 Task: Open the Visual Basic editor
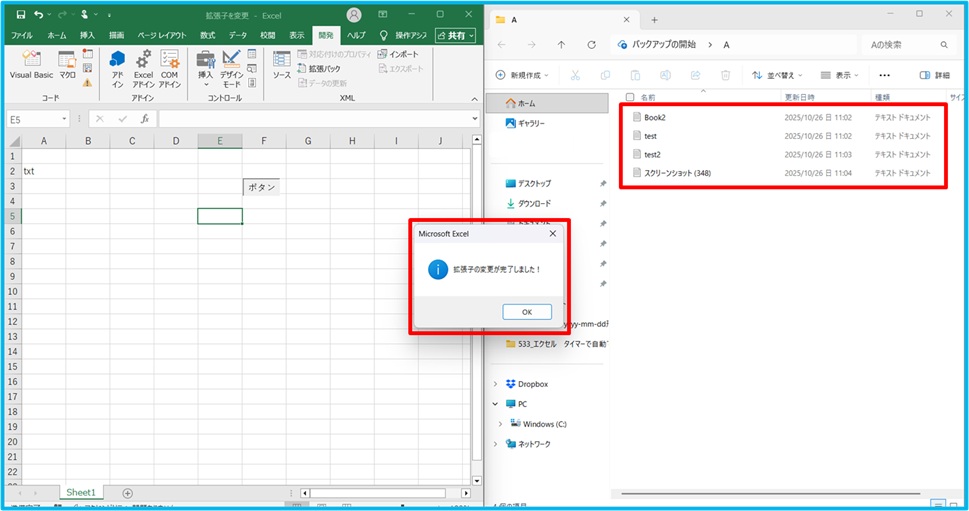pos(31,65)
